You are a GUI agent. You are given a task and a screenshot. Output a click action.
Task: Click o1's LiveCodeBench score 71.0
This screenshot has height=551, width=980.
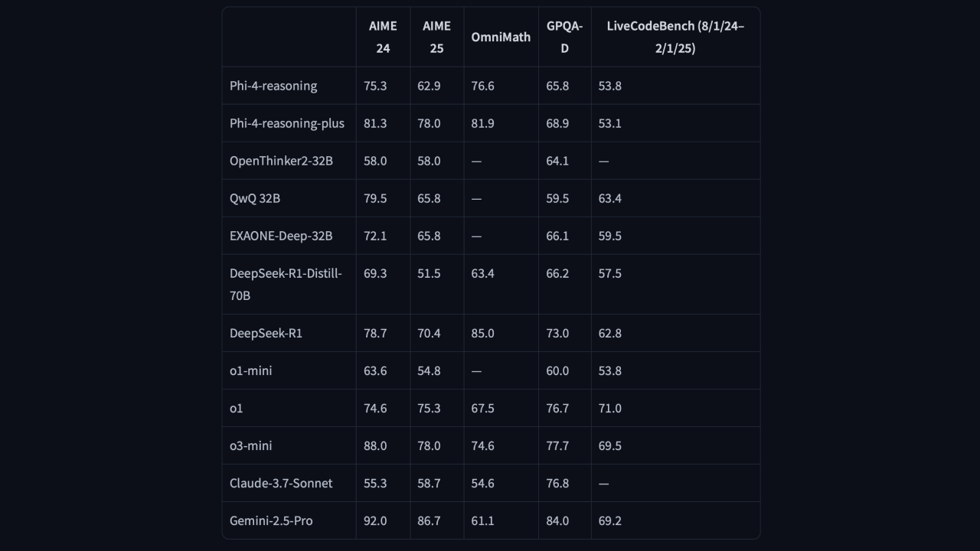[609, 408]
